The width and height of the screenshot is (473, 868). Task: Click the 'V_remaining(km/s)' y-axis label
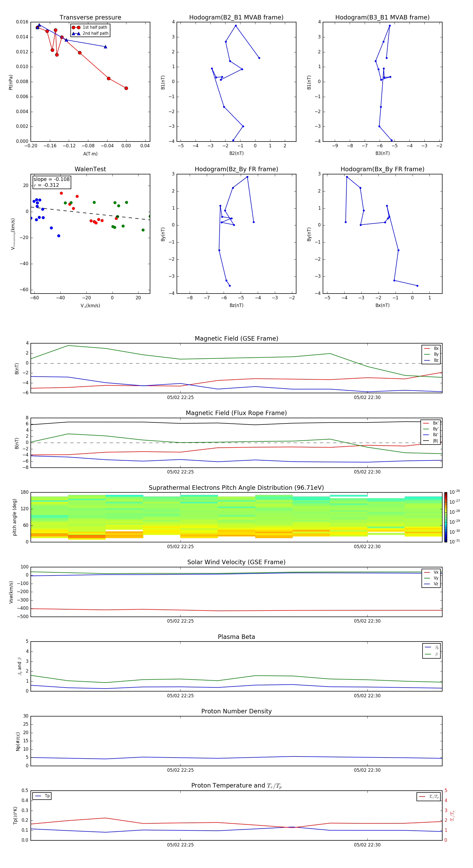click(13, 234)
